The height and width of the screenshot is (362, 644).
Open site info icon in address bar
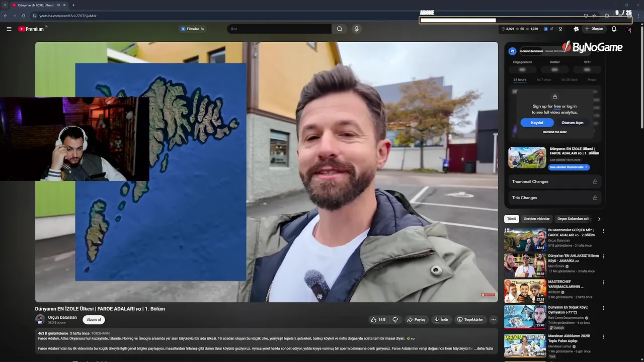pos(34,16)
